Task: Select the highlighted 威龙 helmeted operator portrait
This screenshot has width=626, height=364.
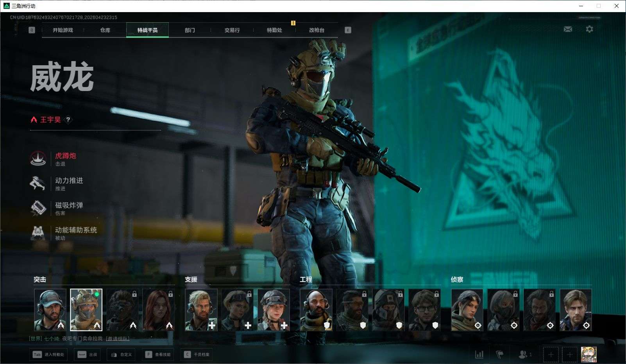Action: (86, 310)
